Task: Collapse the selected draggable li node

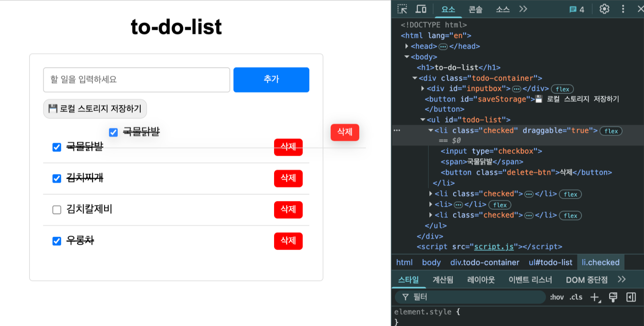Action: click(x=431, y=131)
